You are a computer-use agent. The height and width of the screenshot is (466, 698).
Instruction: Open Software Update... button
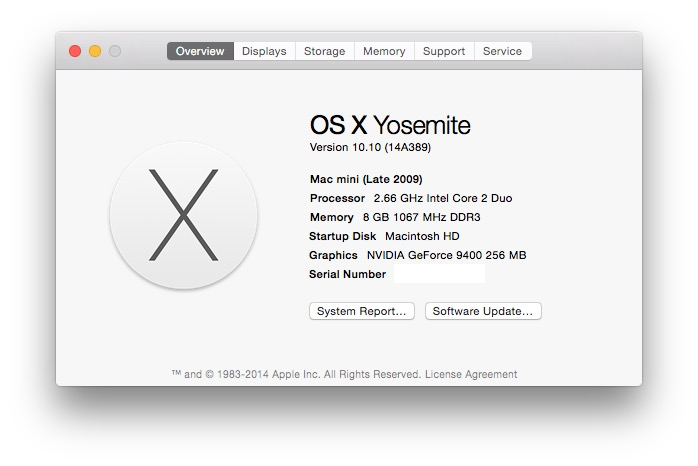(x=483, y=311)
